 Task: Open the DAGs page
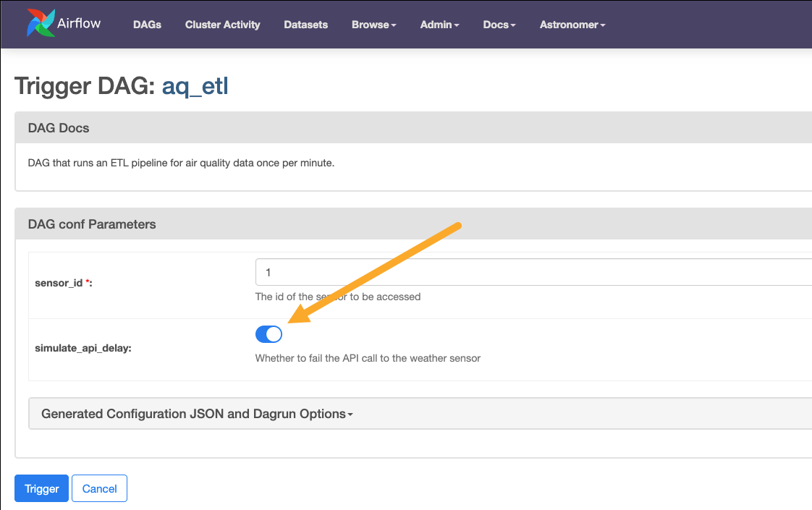tap(147, 25)
